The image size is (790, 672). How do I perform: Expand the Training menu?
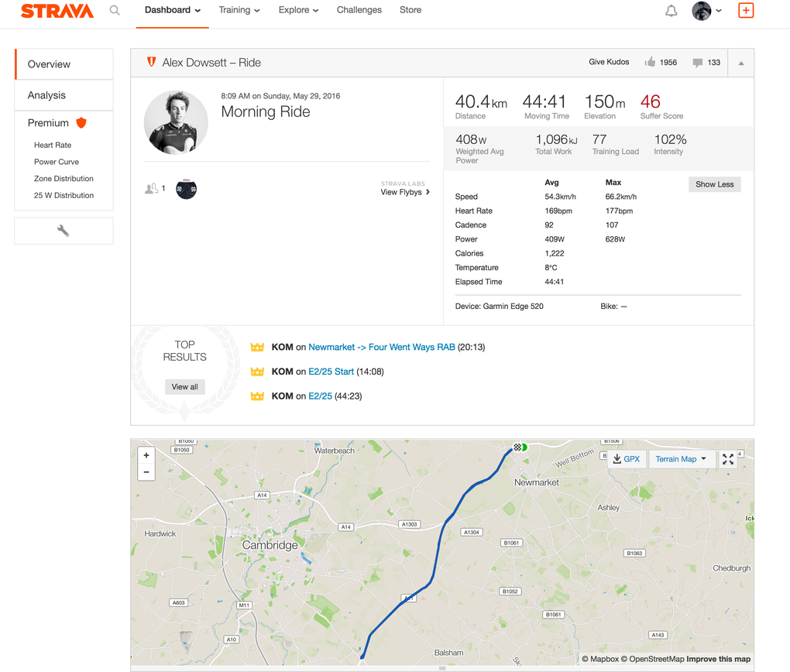click(x=239, y=11)
